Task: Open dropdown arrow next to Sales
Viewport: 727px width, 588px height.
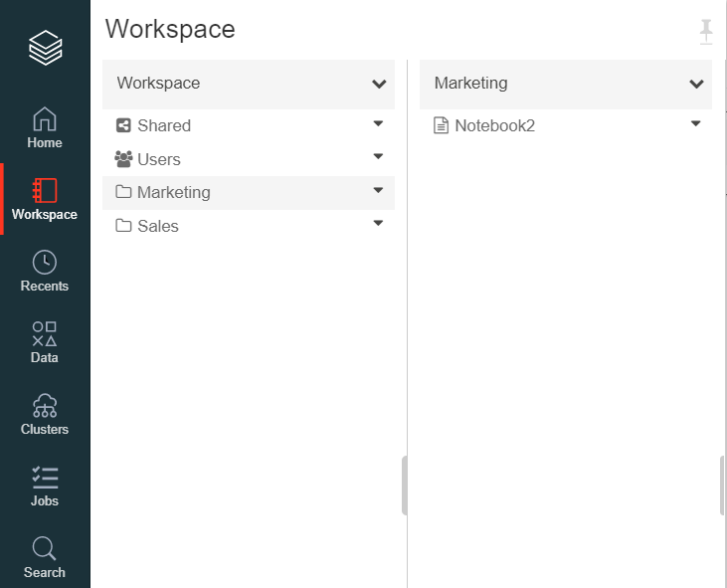Action: 378,224
